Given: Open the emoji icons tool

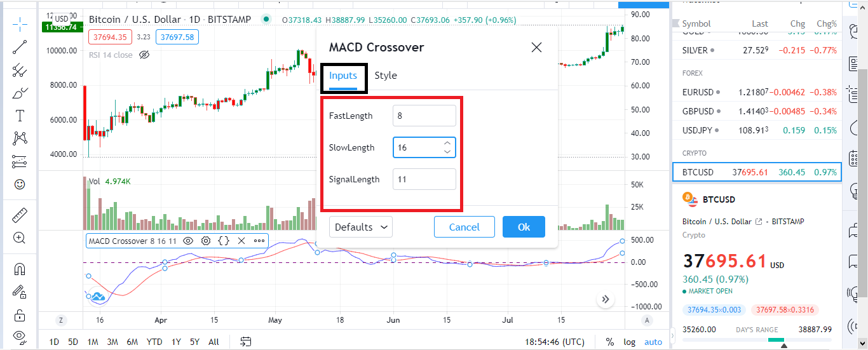Looking at the screenshot, I should click(20, 184).
